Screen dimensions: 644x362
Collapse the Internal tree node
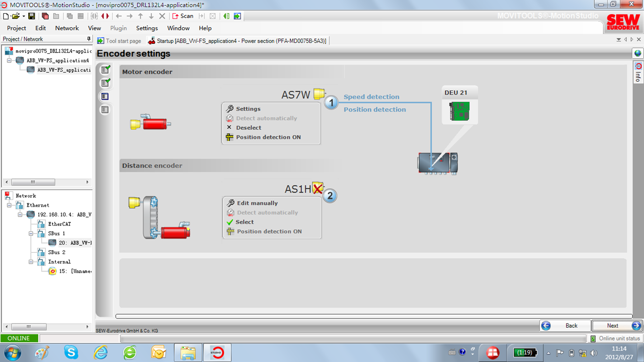(31, 262)
